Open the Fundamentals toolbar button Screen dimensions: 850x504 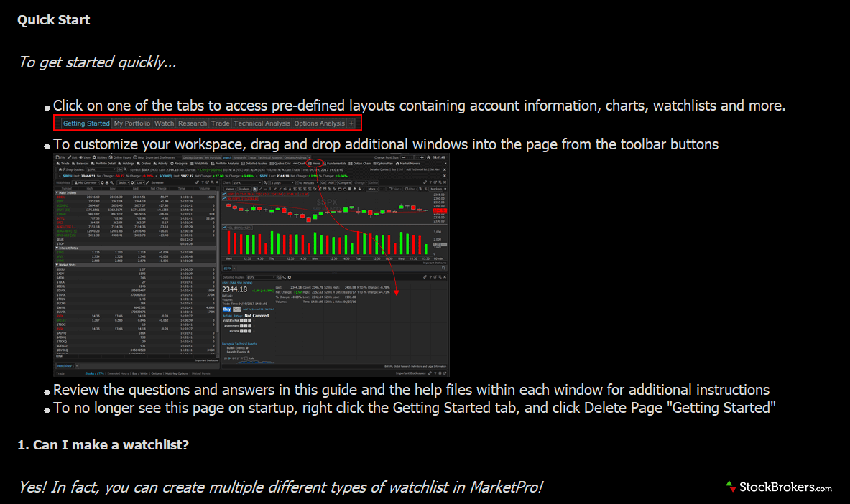pyautogui.click(x=336, y=163)
